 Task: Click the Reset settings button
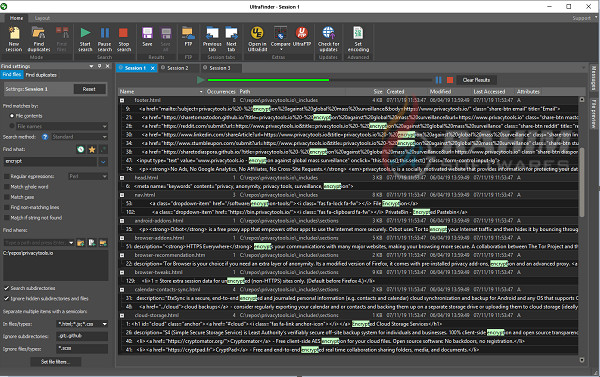coord(89,89)
